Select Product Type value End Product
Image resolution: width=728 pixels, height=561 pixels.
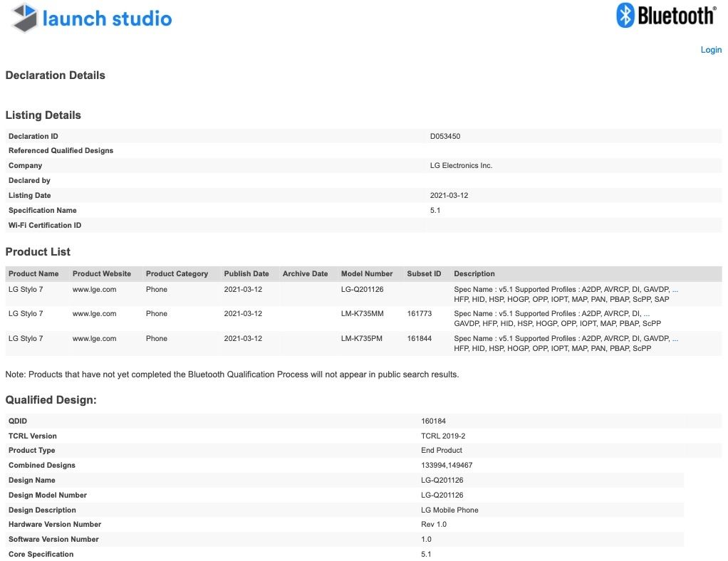(x=441, y=450)
